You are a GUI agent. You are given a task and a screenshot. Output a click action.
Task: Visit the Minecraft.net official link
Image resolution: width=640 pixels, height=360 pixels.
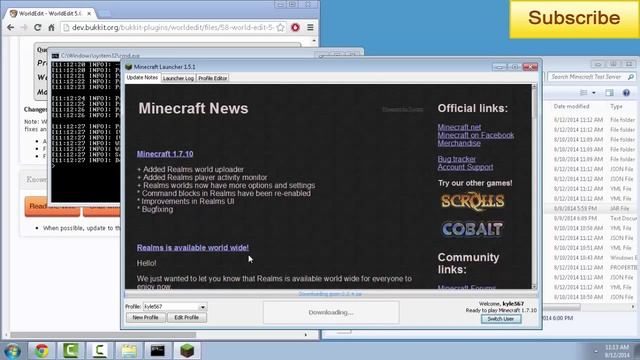pos(459,127)
